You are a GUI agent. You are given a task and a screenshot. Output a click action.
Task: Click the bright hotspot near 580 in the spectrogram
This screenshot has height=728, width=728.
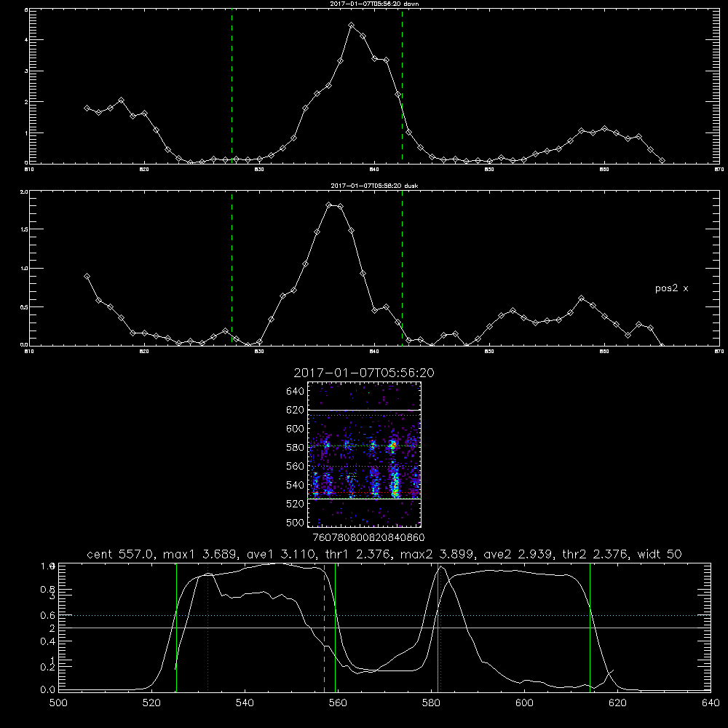coord(393,446)
